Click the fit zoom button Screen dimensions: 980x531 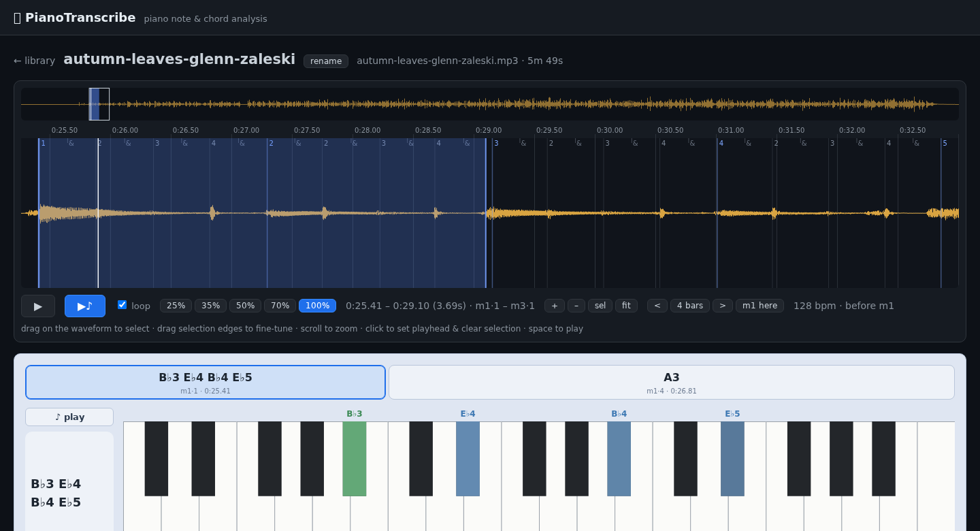(626, 306)
